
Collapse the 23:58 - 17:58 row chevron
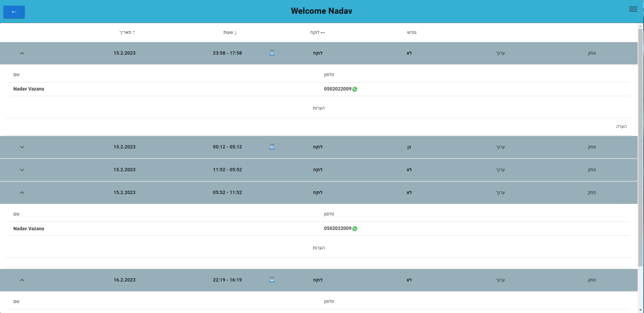pos(22,53)
